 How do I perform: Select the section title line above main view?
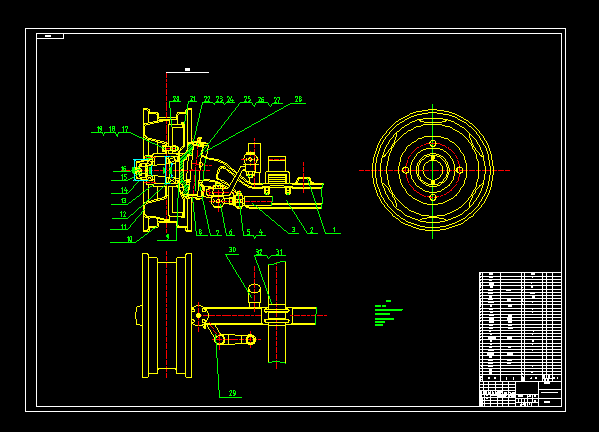tap(187, 70)
